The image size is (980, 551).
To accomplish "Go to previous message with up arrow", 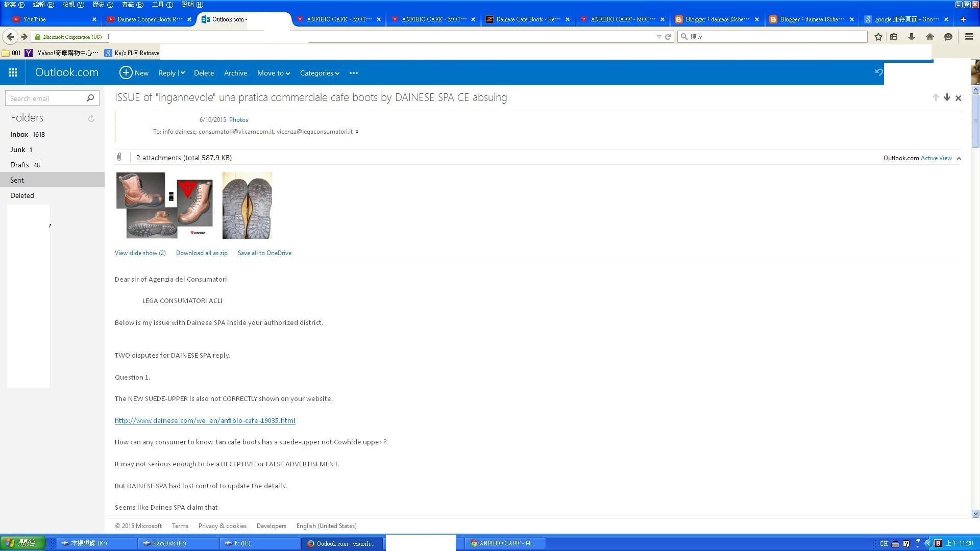I will coord(936,97).
